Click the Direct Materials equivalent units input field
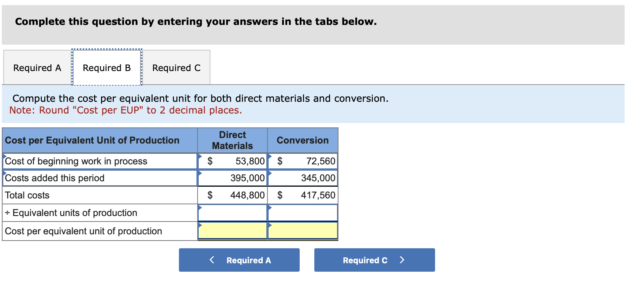The height and width of the screenshot is (305, 644). pos(232,213)
